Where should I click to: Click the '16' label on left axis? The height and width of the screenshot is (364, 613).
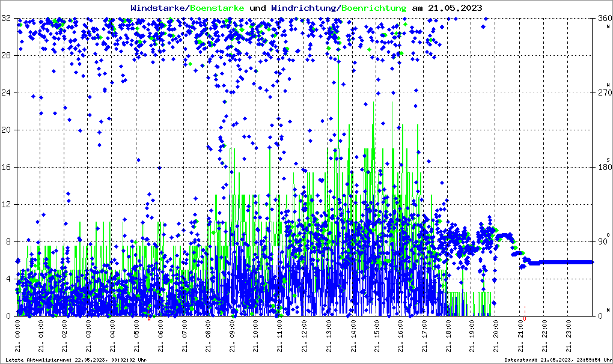tap(7, 167)
